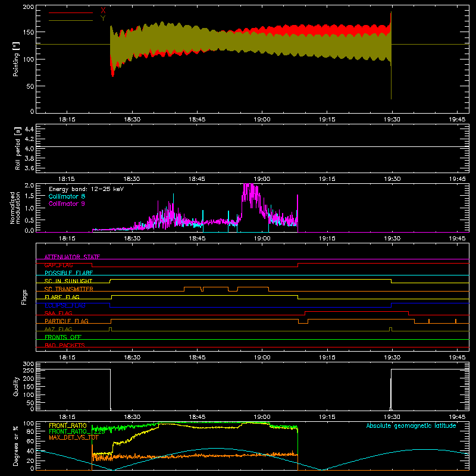476x476 pixels.
Task: Click the Pointing ["] axis title
Action: (16, 59)
